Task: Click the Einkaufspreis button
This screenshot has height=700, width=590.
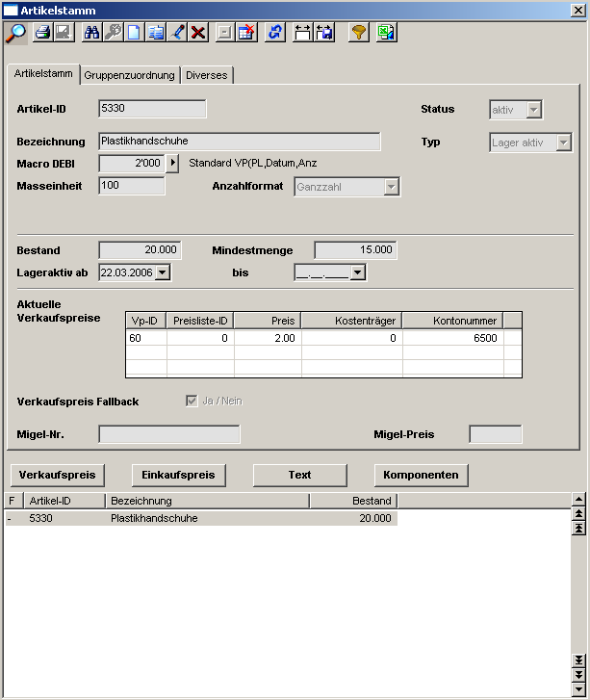Action: (x=178, y=475)
